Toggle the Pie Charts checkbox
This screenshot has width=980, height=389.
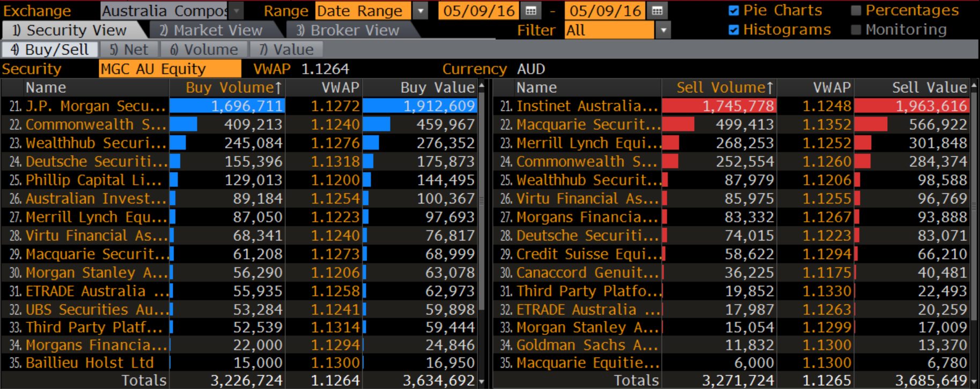click(734, 10)
